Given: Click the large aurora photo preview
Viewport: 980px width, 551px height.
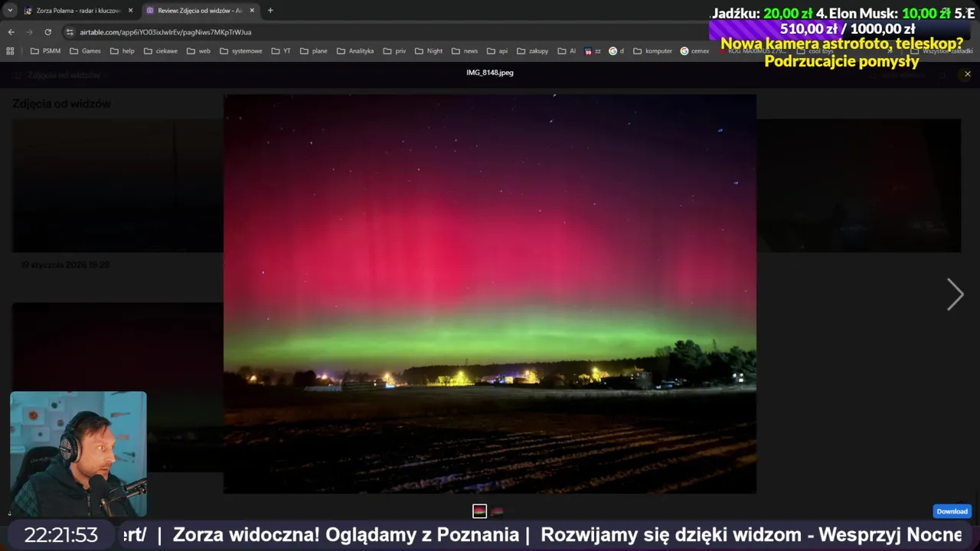Looking at the screenshot, I should (x=490, y=294).
